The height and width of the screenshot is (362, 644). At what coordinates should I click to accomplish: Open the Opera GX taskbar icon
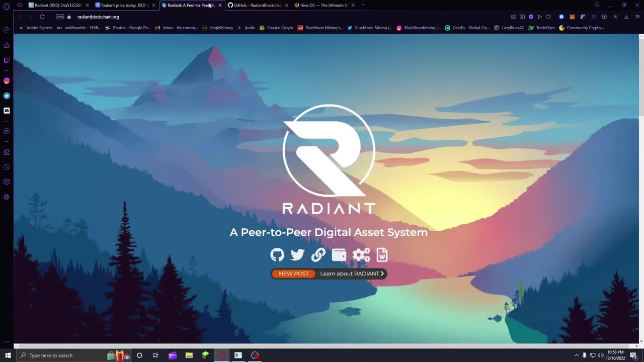222,355
